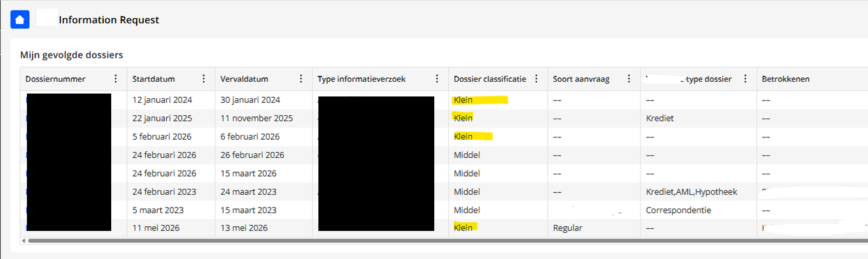Select start date 5 februari 2026
Image resolution: width=868 pixels, height=259 pixels.
point(162,137)
